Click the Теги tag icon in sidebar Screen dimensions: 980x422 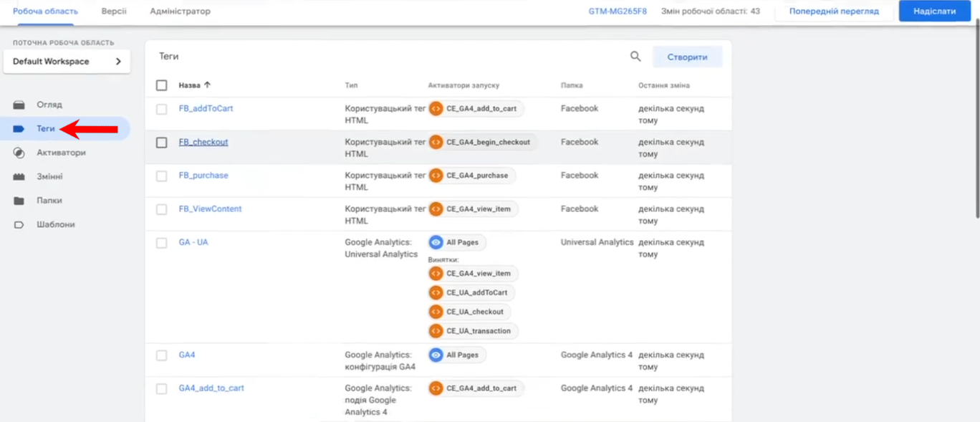(19, 129)
